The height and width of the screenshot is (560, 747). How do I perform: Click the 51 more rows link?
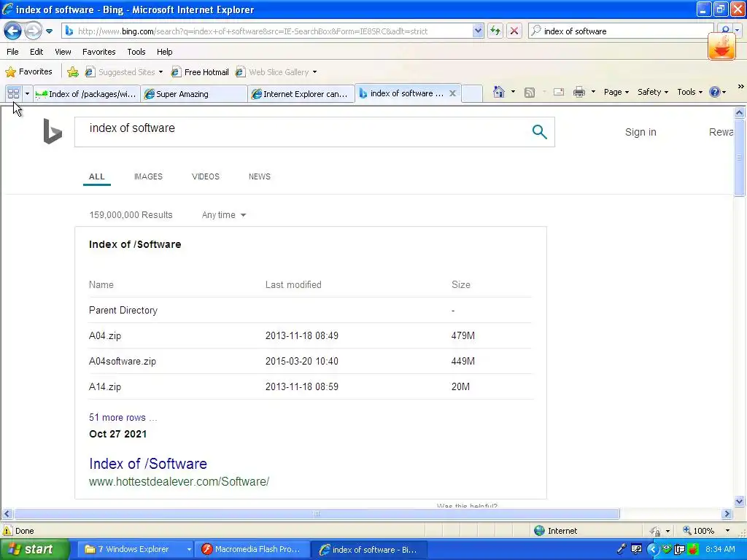pos(123,418)
